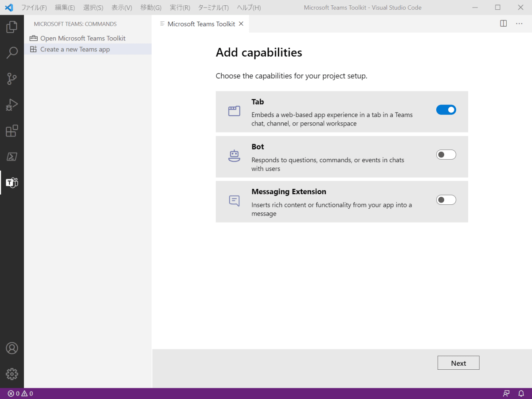Image resolution: width=532 pixels, height=399 pixels.
Task: Click the toolkit briefcase icon in sidebar
Action: [33, 38]
